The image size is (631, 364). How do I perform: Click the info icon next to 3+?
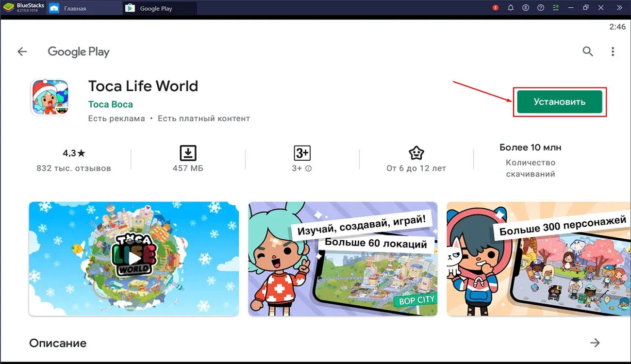(x=308, y=169)
